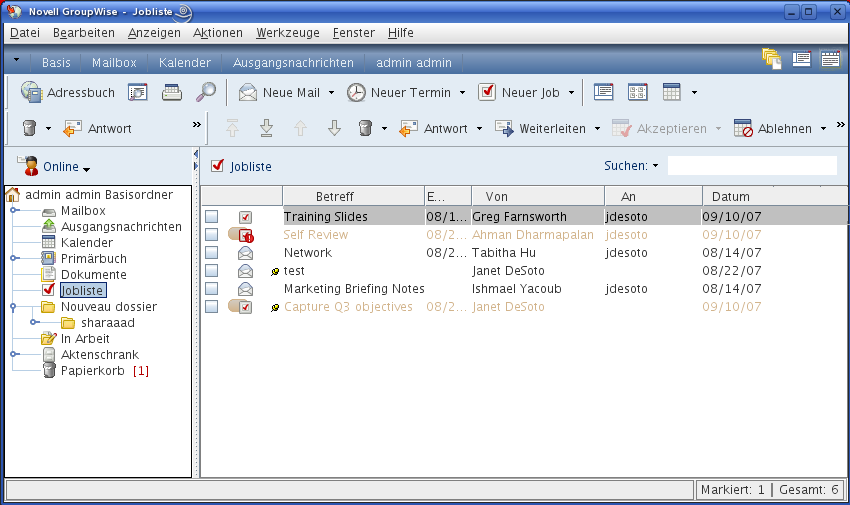Click delete trash icon before right Antwort

[x=365, y=128]
